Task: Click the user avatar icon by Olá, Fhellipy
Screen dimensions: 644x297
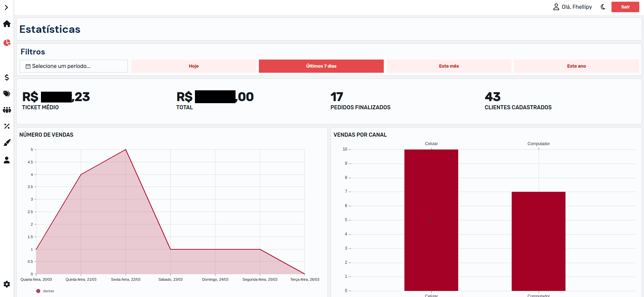Action: pyautogui.click(x=556, y=7)
